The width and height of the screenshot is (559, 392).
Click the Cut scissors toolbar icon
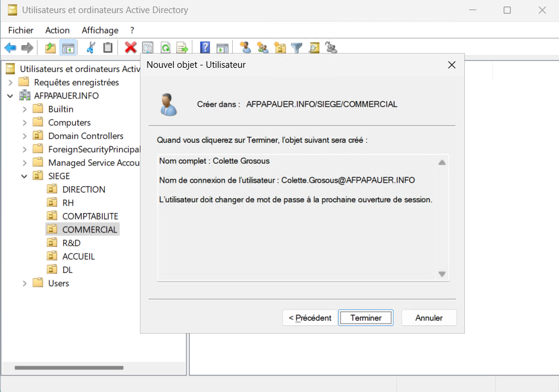[91, 48]
